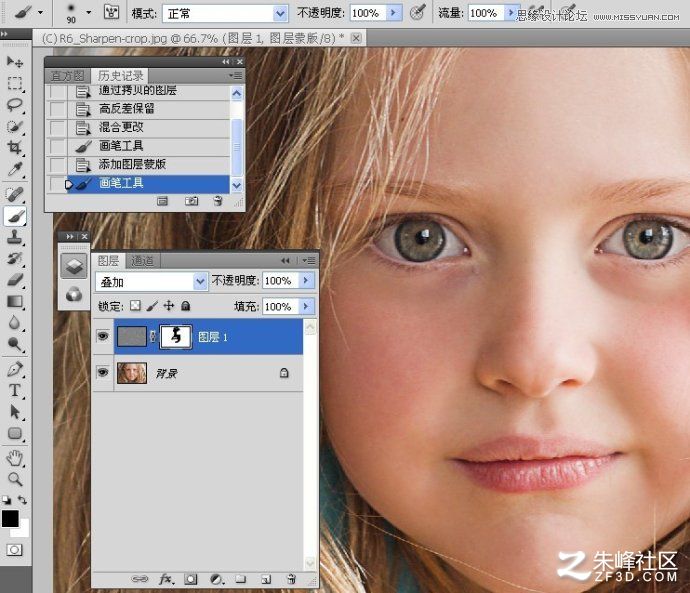
Task: Select the R6_Sharpen-crop.jpg document tab
Action: [199, 39]
